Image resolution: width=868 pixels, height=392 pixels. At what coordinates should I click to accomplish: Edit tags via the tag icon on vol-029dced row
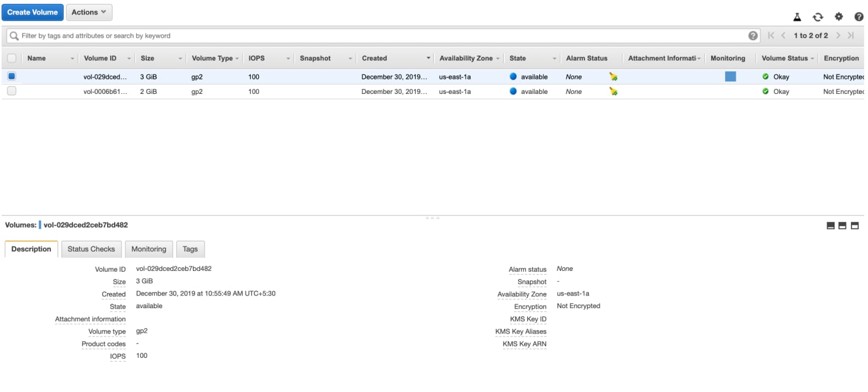tap(613, 76)
